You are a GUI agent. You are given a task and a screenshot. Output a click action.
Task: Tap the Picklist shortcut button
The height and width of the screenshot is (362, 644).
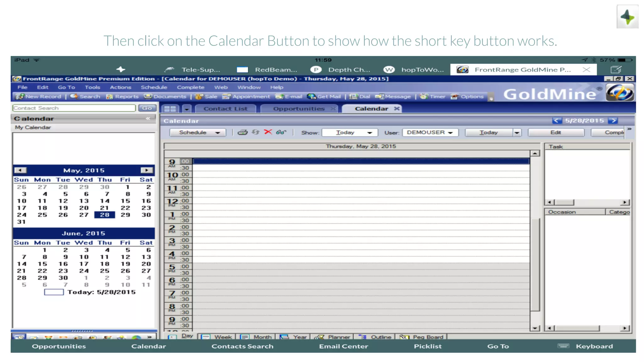point(428,346)
